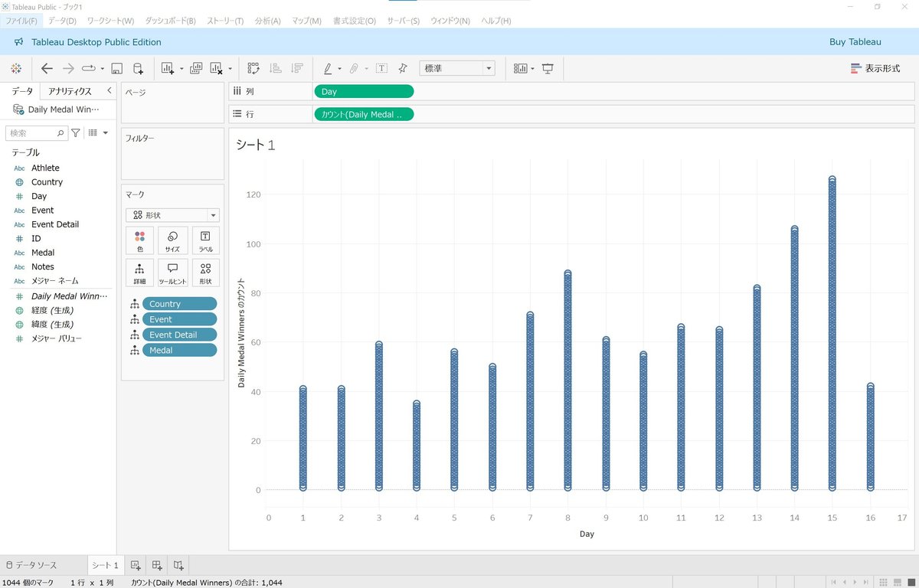Click the filter funnel icon in data pane
Viewport: 919px width, 588px height.
point(75,132)
